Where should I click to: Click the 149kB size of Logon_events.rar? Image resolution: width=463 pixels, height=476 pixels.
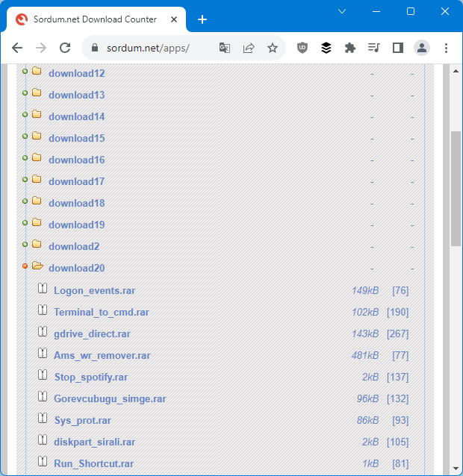pos(365,290)
